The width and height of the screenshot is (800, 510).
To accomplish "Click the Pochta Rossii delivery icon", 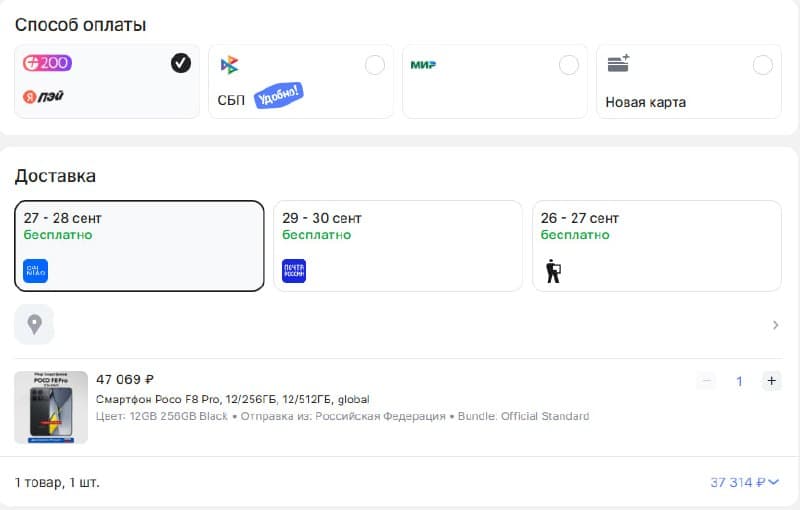I will [294, 271].
